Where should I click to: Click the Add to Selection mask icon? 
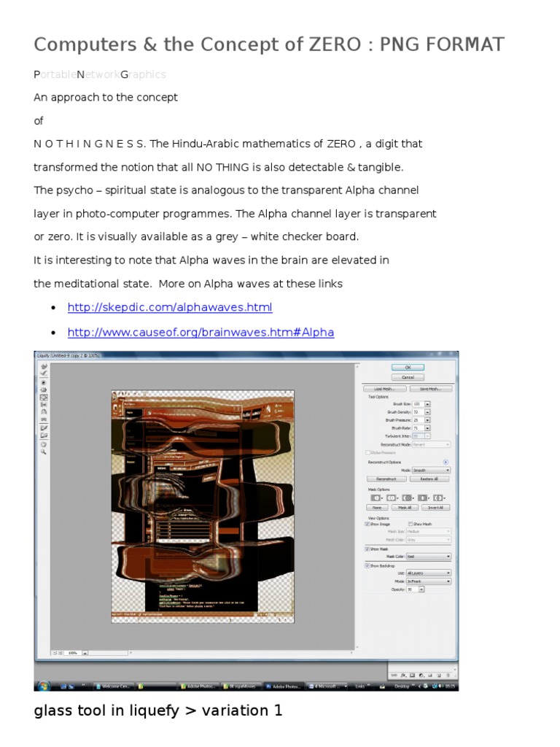pos(391,498)
